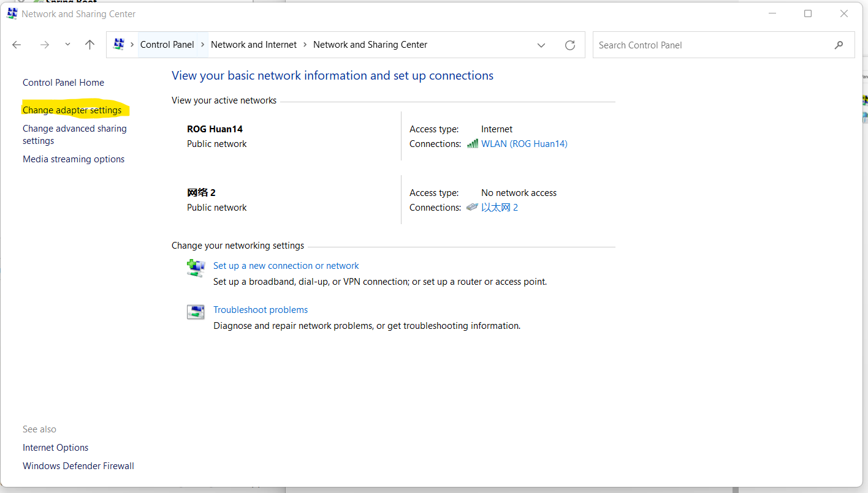Click the Control Panel icon in address bar

(x=119, y=45)
